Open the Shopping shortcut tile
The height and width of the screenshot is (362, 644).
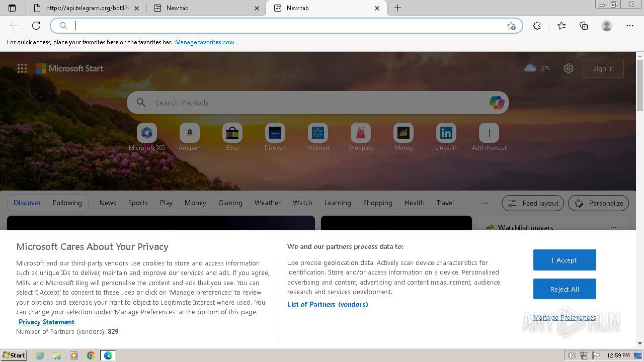[361, 137]
